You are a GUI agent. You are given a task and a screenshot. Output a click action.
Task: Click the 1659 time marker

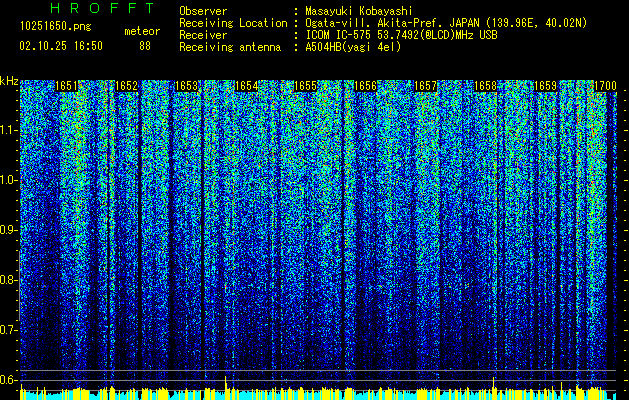coord(546,86)
